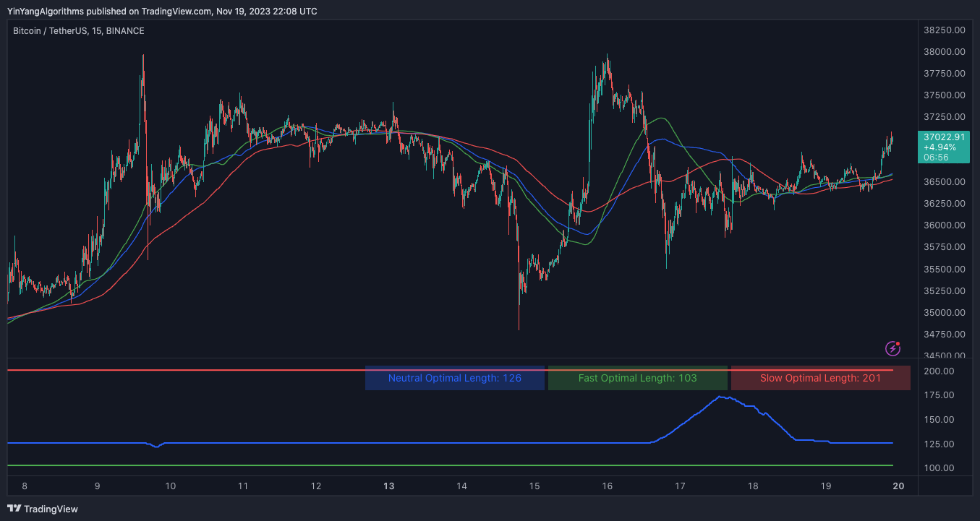The height and width of the screenshot is (521, 980).
Task: Click price axis label 36500.00
Action: pyautogui.click(x=945, y=182)
